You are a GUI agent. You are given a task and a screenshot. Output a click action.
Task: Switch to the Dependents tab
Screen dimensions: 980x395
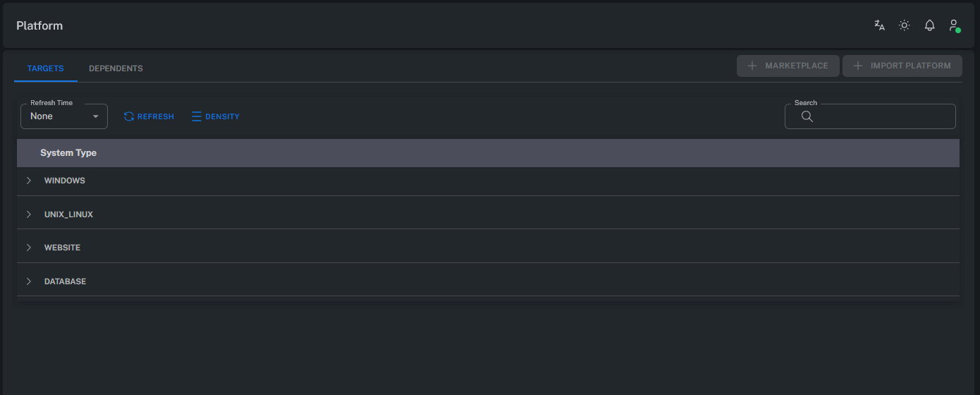point(116,68)
